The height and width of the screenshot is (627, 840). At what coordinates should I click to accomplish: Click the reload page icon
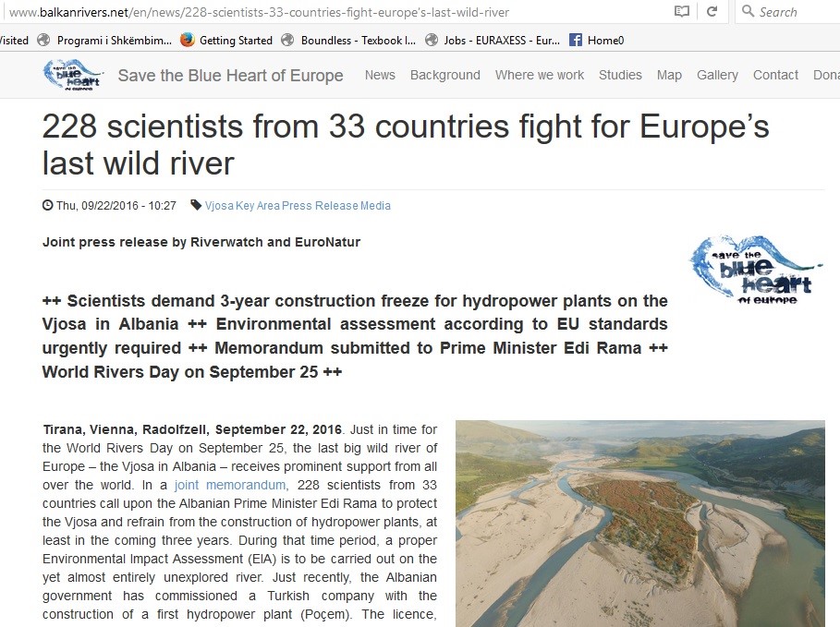(712, 12)
